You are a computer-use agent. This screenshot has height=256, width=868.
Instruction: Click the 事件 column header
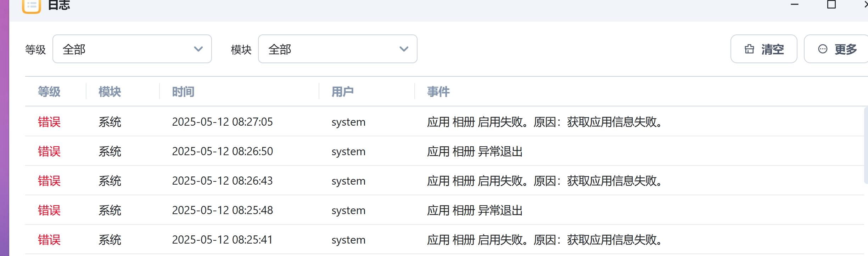tap(438, 92)
